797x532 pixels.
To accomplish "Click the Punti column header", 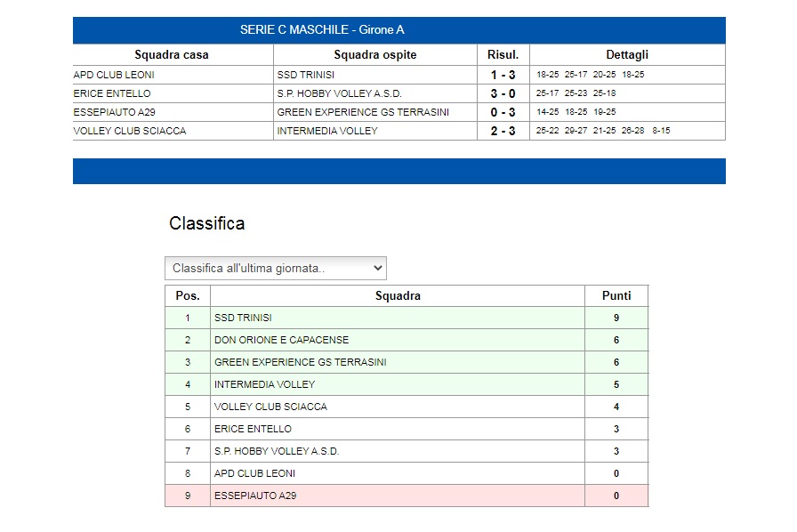I will [x=616, y=296].
